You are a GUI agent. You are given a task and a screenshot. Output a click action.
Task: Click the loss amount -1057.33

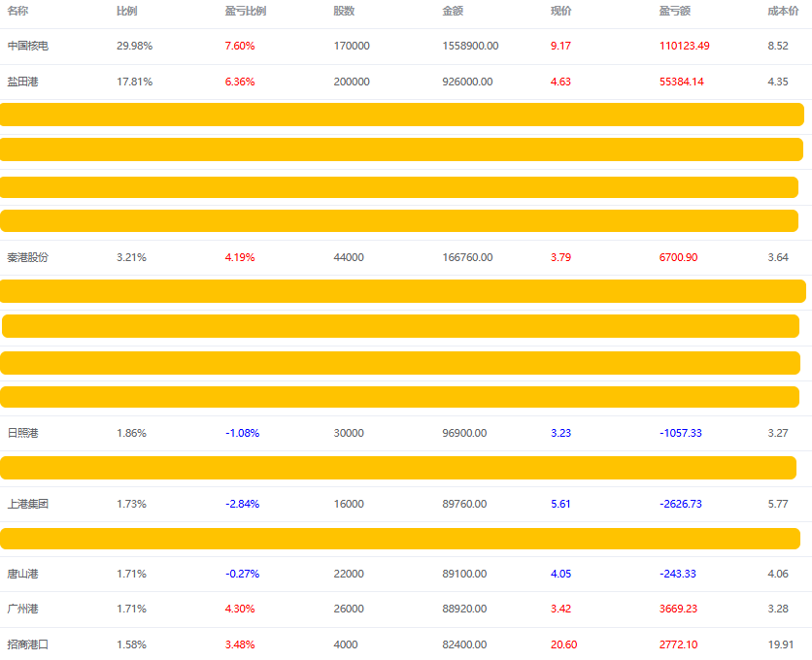tap(681, 433)
